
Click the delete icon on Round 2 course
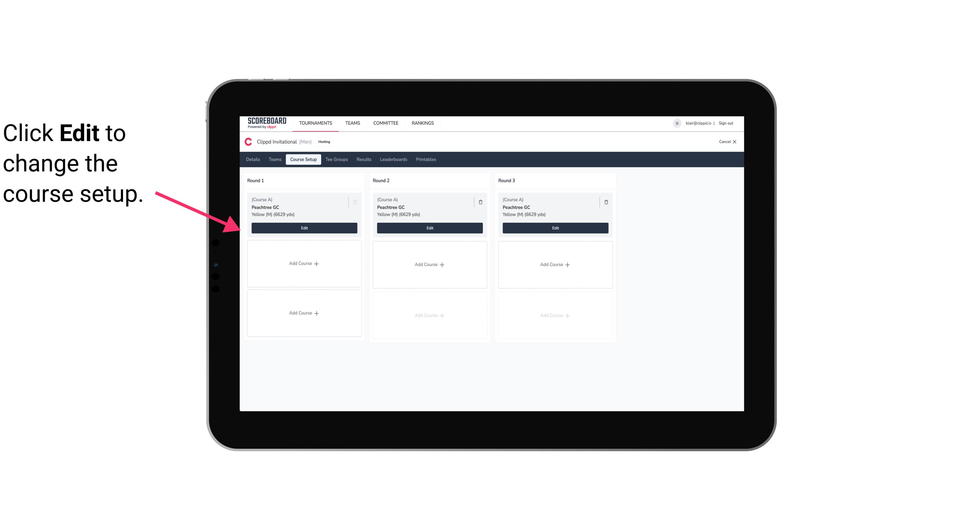coord(480,202)
